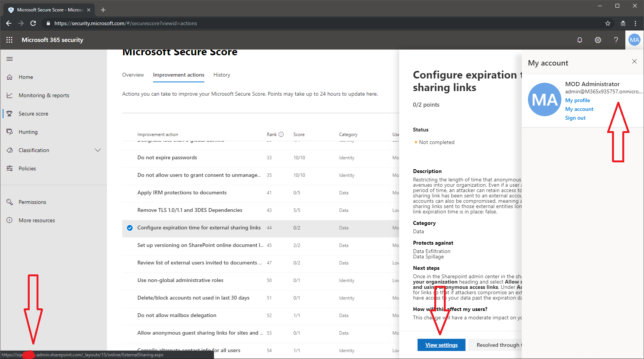Click the Hunting icon in sidebar
Viewport: 644px width, 359px height.
(10, 132)
